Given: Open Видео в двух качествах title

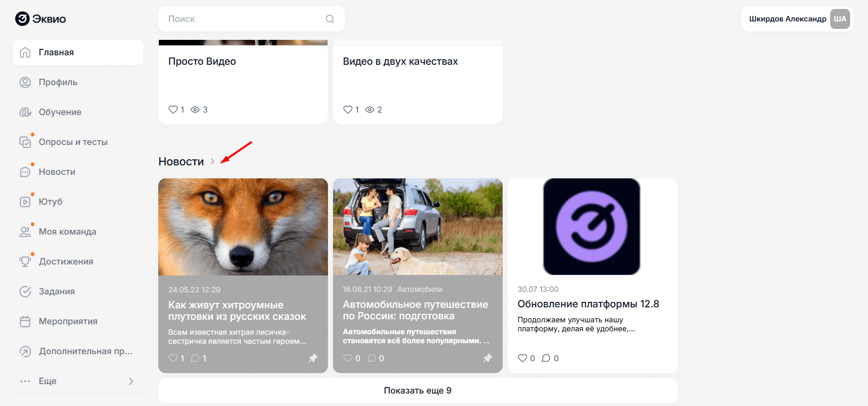Looking at the screenshot, I should point(400,61).
